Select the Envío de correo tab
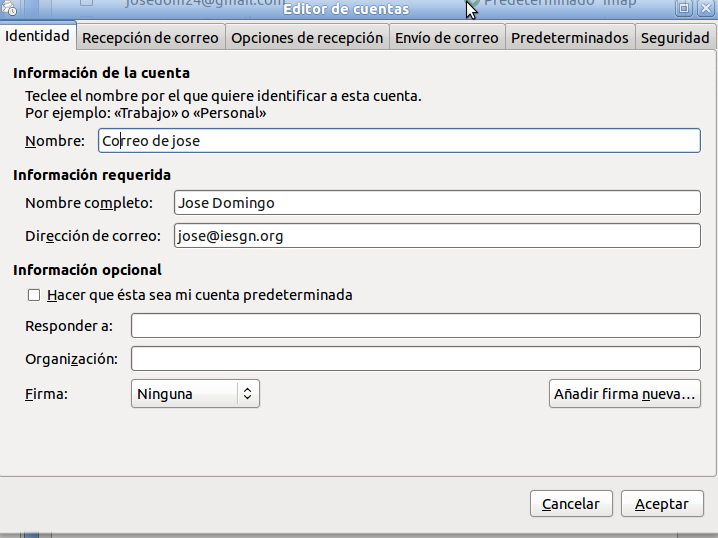The width and height of the screenshot is (718, 538). point(446,38)
